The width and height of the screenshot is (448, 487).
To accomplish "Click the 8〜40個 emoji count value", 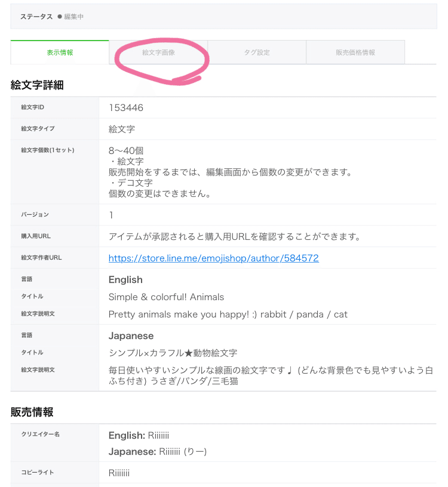I will [x=126, y=150].
